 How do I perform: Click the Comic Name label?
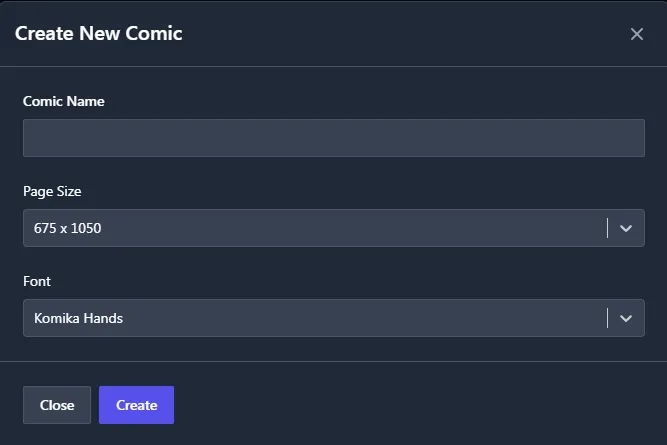point(64,101)
